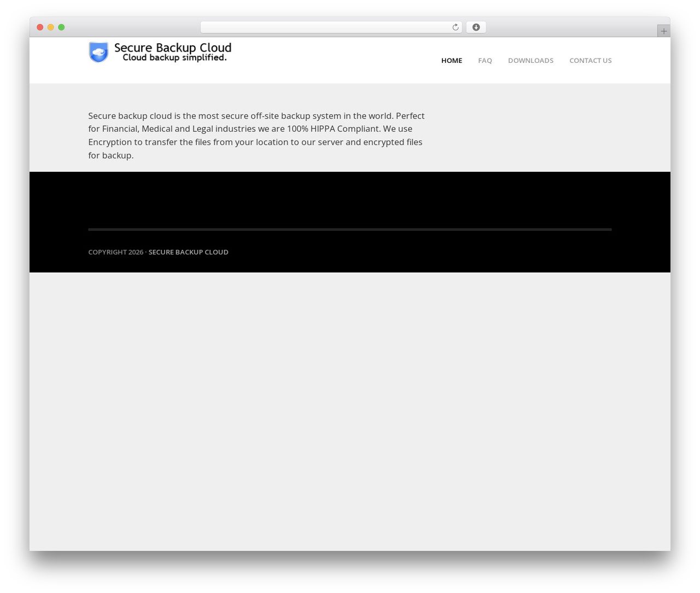This screenshot has height=593, width=700.
Task: Focus the browser address bar
Action: (x=331, y=27)
